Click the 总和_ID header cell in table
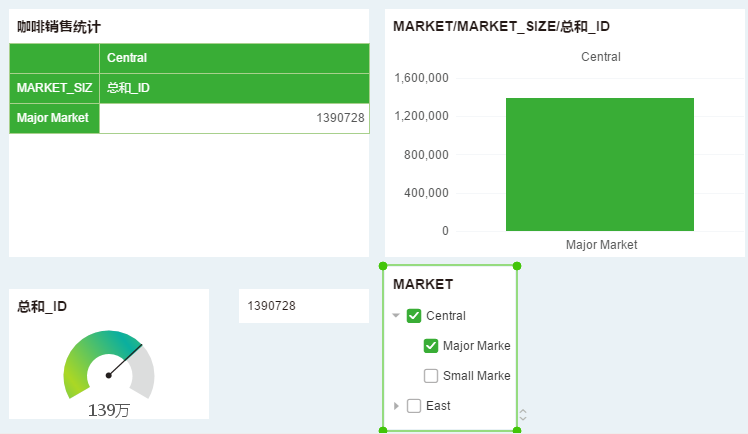 [x=234, y=88]
